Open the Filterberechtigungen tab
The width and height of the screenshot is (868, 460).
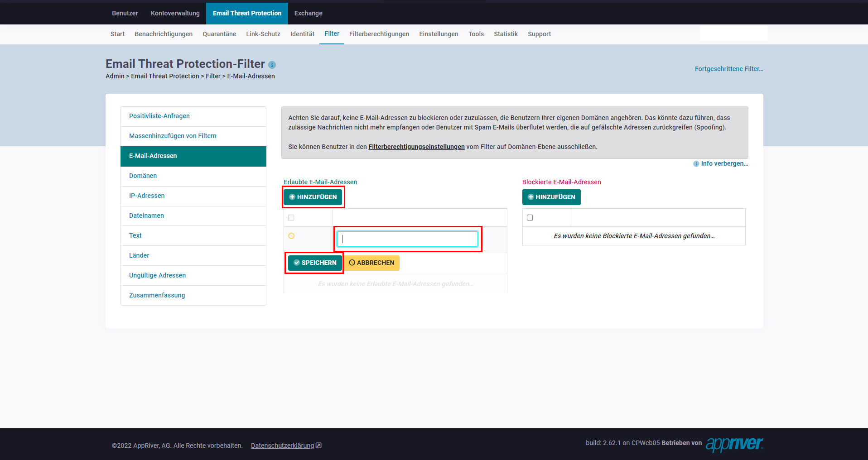coord(379,34)
